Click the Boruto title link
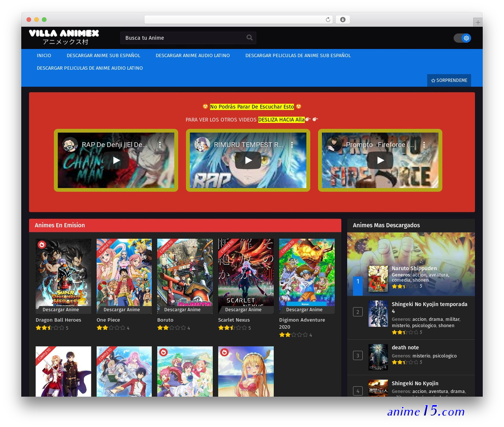The image size is (504, 427). (x=165, y=320)
